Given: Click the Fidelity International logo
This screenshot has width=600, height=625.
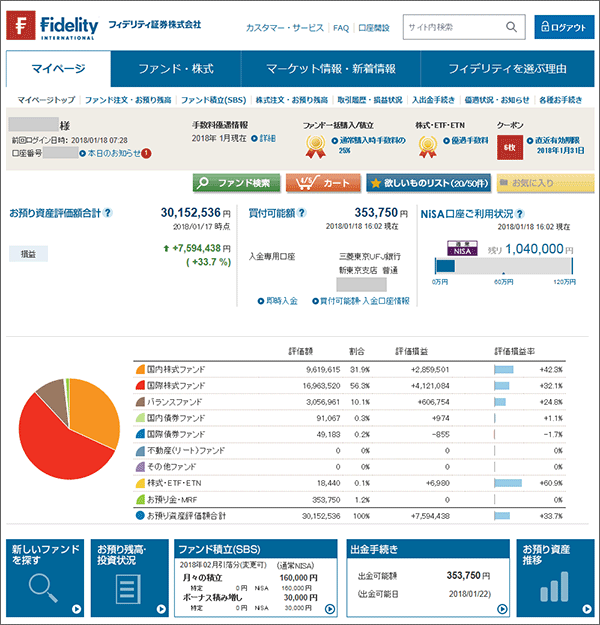Looking at the screenshot, I should pyautogui.click(x=52, y=26).
